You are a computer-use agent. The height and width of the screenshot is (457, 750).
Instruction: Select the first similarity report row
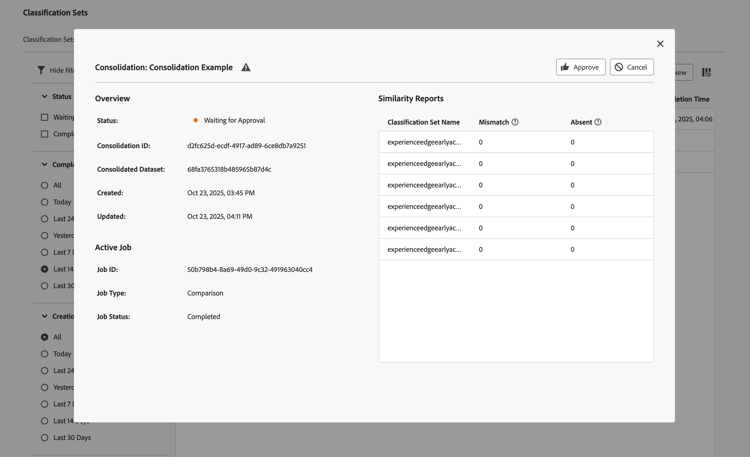point(515,142)
